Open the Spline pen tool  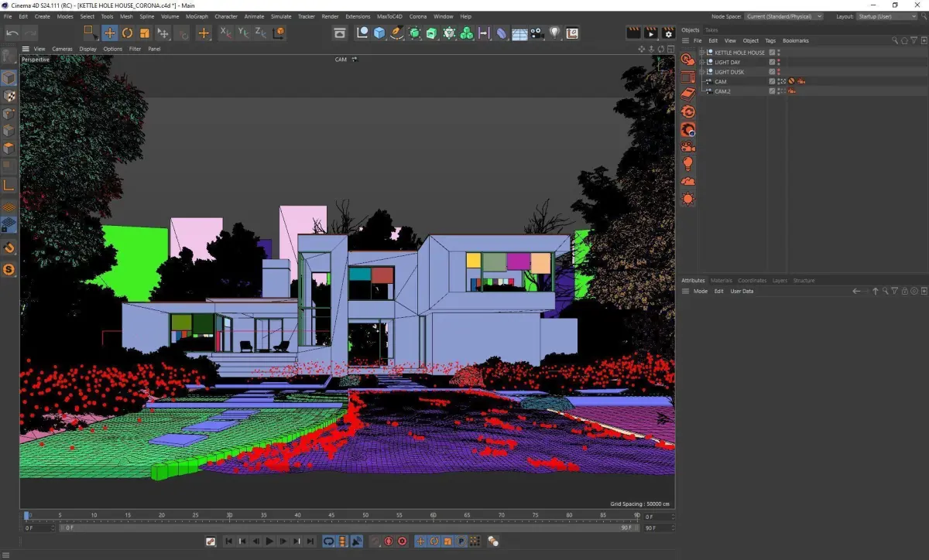(x=397, y=32)
